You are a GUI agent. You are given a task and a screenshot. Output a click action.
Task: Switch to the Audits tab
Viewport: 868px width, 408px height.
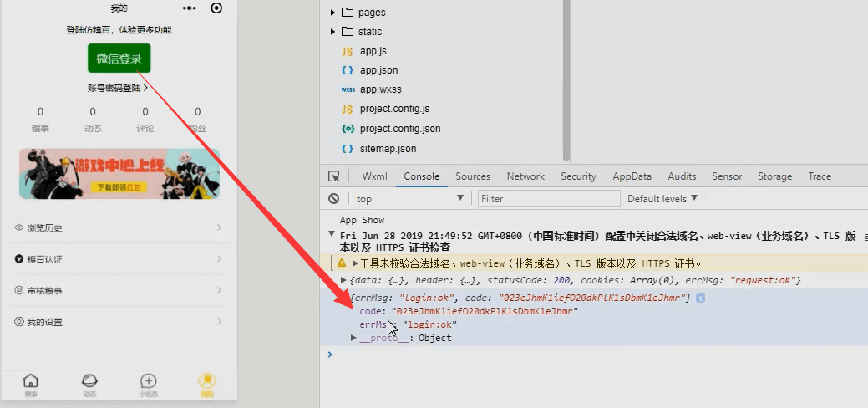coord(682,176)
